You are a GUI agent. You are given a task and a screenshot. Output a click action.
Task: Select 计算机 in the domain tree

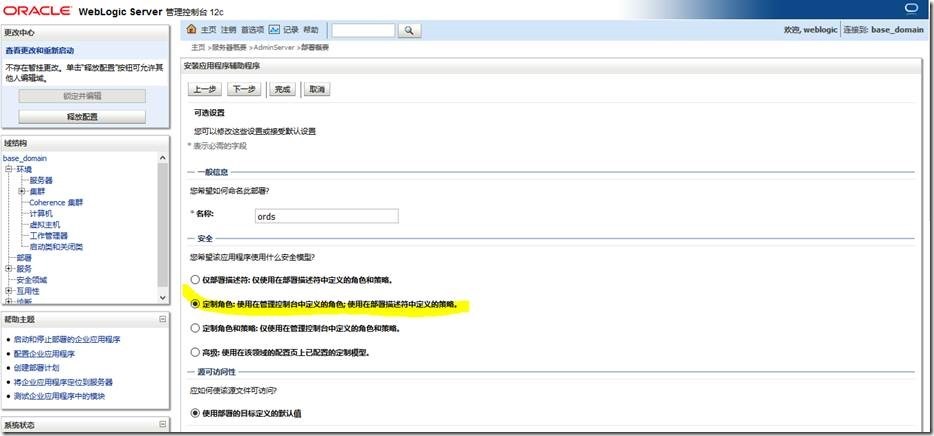pyautogui.click(x=41, y=213)
